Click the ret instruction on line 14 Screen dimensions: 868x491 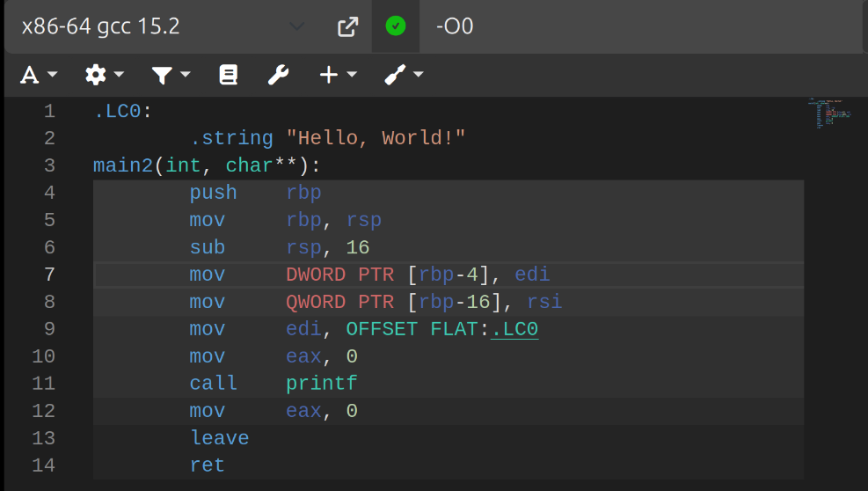click(207, 465)
